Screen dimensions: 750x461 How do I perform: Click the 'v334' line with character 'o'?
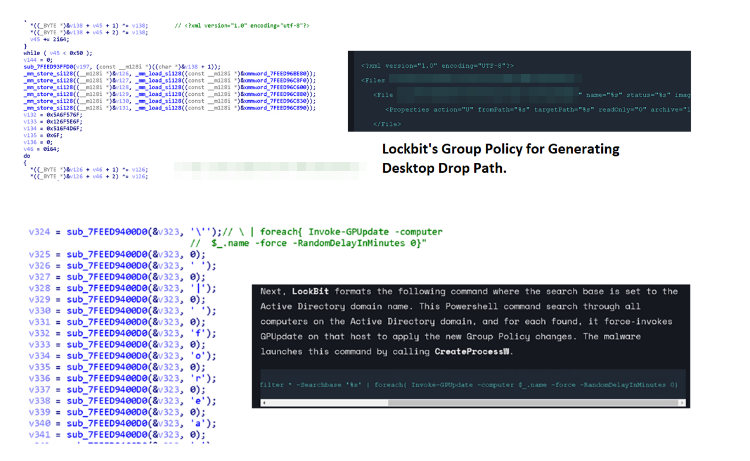click(122, 356)
